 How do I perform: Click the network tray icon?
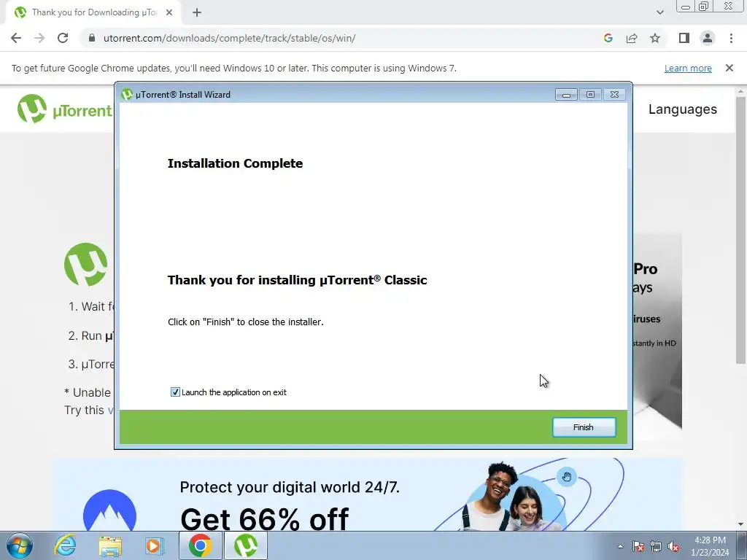[656, 547]
